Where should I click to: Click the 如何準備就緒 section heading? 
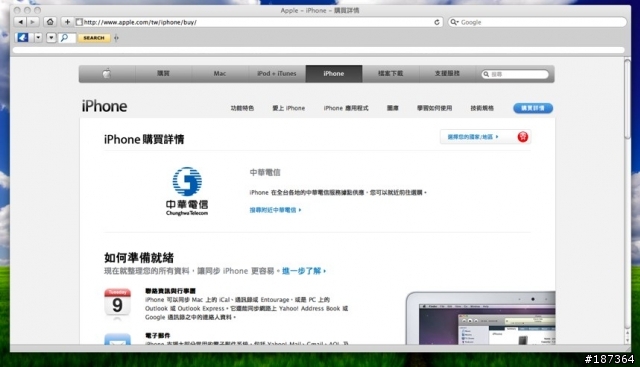(x=139, y=258)
